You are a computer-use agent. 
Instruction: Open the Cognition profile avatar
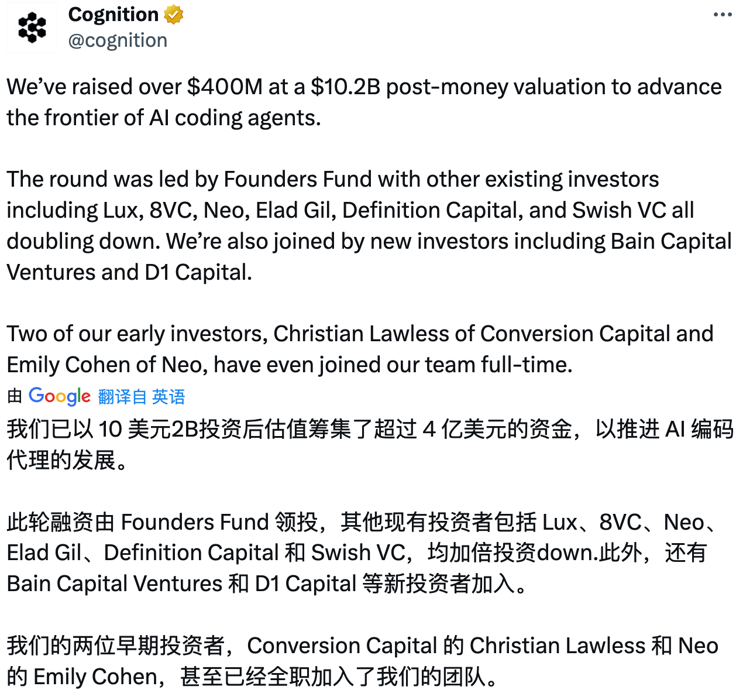pyautogui.click(x=32, y=28)
